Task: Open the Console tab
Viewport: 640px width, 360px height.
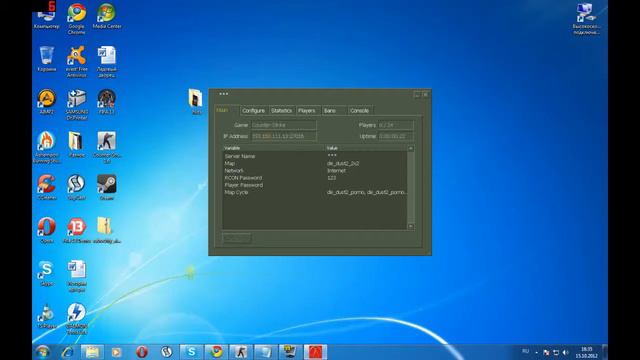Action: point(360,111)
